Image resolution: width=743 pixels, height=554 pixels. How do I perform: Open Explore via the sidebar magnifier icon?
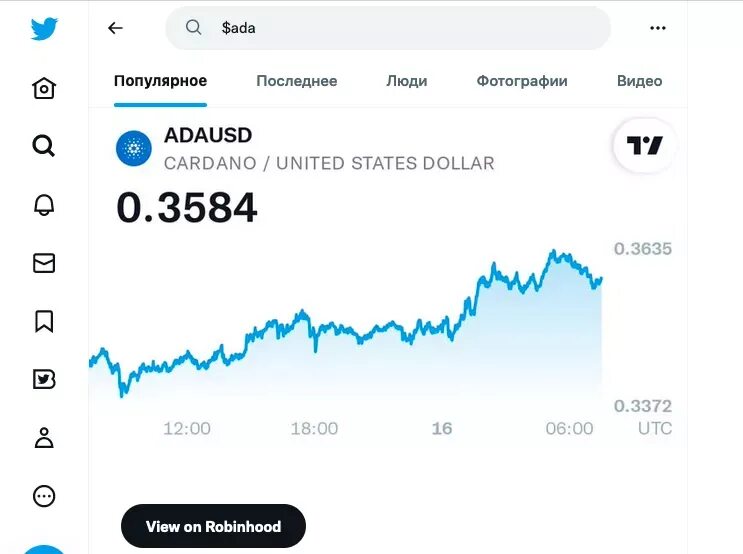tap(44, 146)
